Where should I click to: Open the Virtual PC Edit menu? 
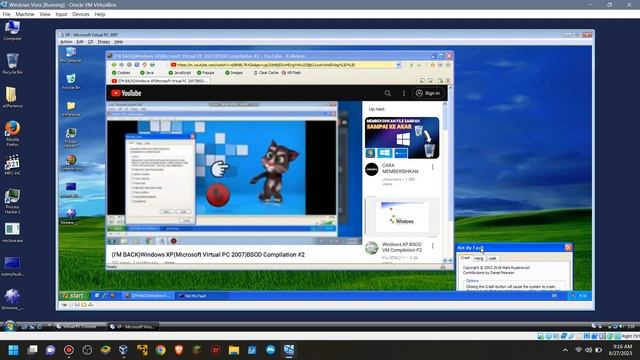click(x=80, y=42)
